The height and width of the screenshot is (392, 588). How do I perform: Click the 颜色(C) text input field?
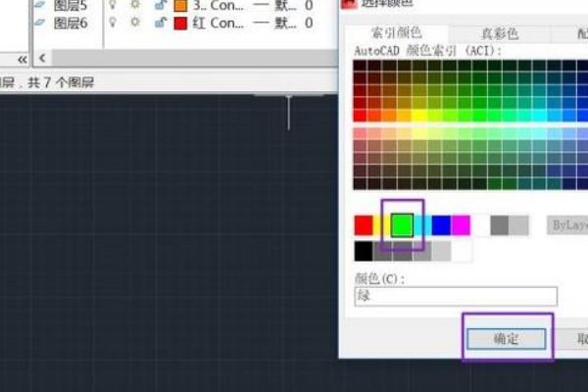(x=455, y=296)
